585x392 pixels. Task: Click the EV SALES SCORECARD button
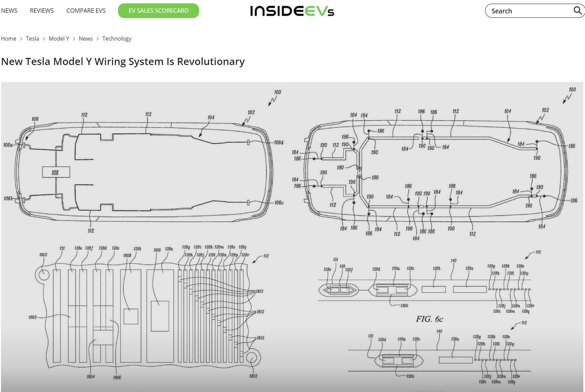(159, 11)
